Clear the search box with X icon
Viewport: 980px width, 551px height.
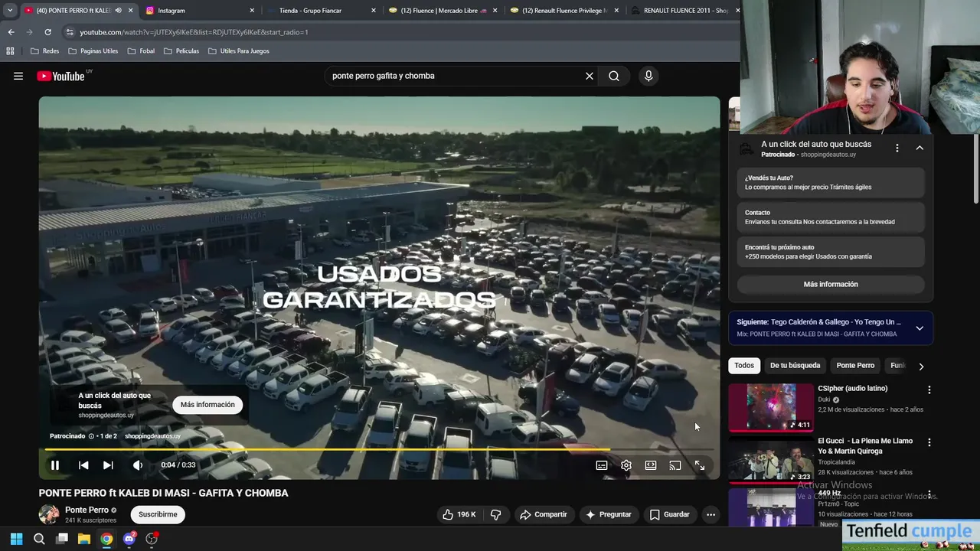click(x=590, y=76)
